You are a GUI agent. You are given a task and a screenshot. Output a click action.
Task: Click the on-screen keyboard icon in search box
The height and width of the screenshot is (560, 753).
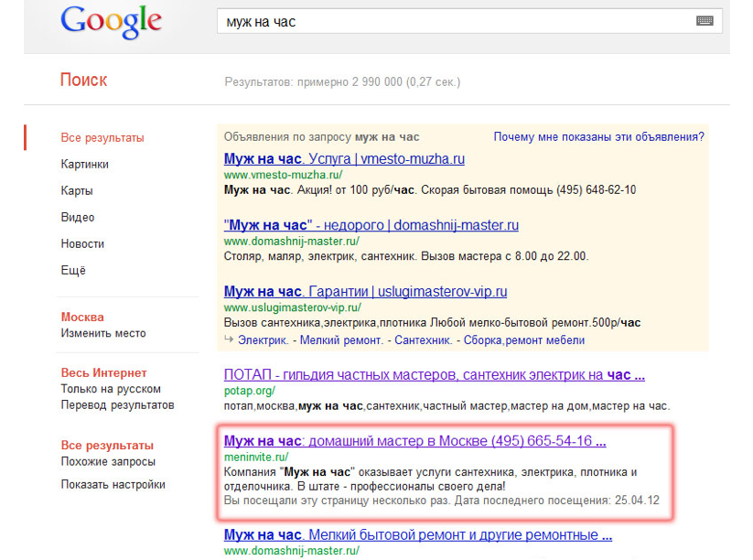click(704, 21)
